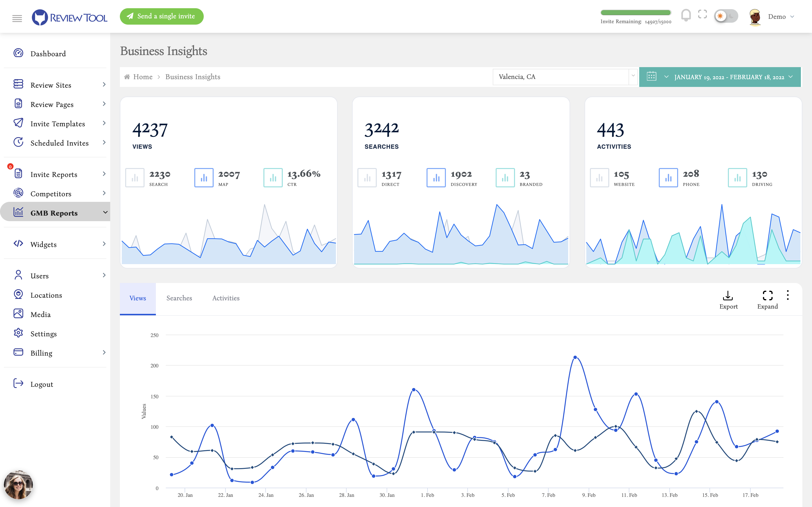Enter fullscreen with the expand-corners icon
The width and height of the screenshot is (812, 507).
(702, 15)
